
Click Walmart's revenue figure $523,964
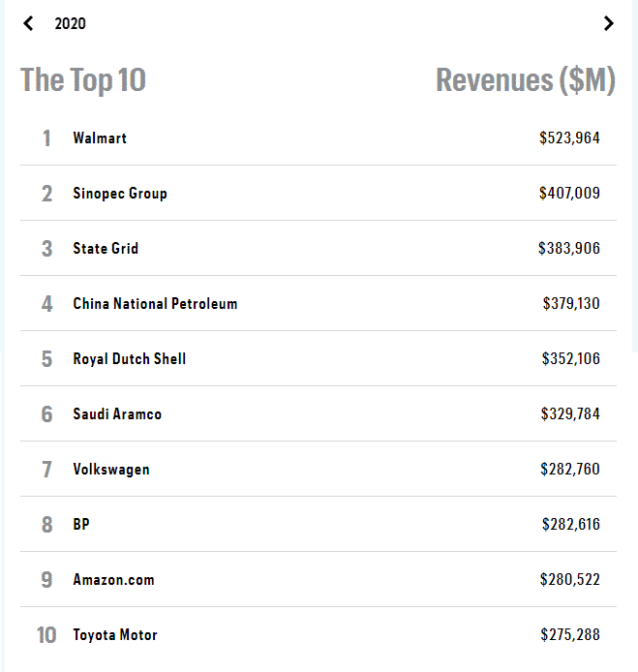[x=569, y=138]
